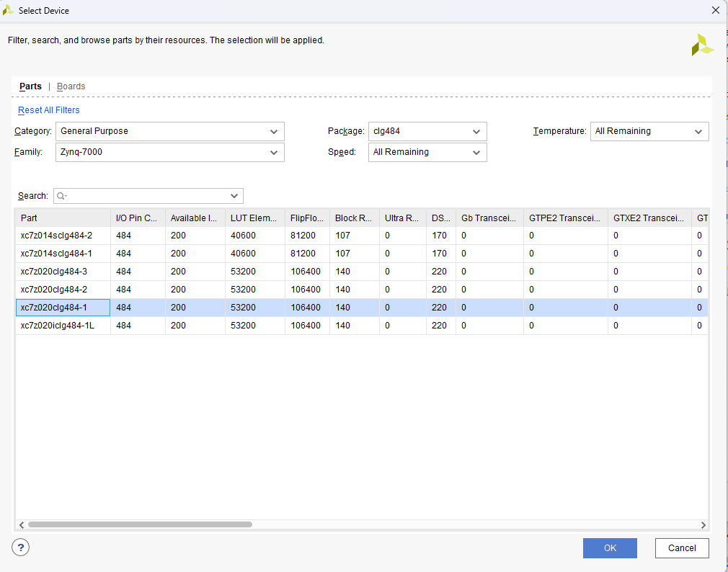Sort by I/O Pin Count column header

pos(138,218)
